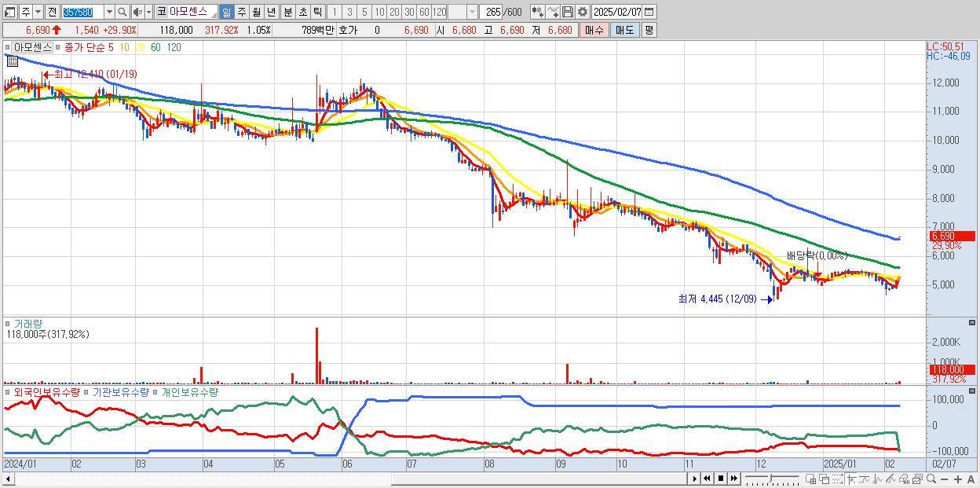The width and height of the screenshot is (980, 488).
Task: Zoom in chart with plus icon
Action: click(x=958, y=479)
